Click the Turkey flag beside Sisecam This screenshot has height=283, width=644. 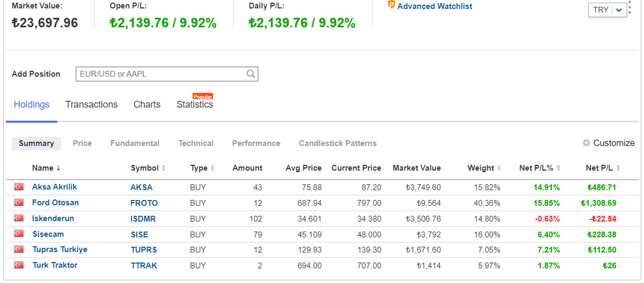(19, 234)
